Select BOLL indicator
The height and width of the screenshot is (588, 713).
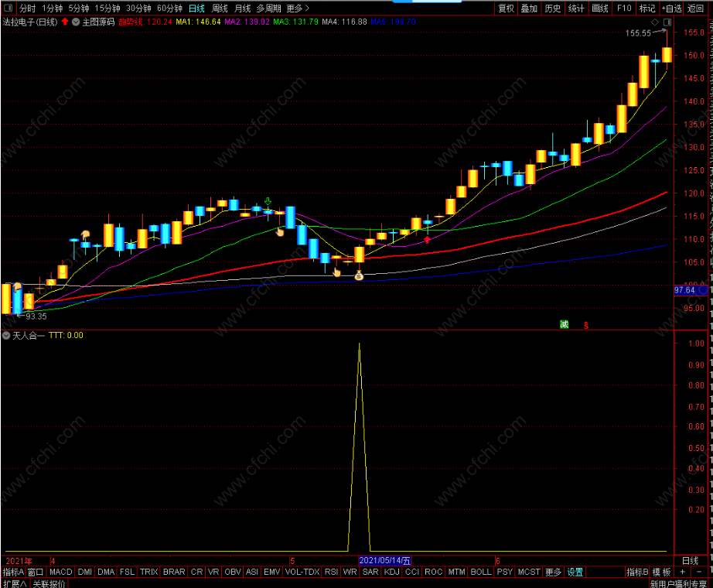click(x=481, y=572)
